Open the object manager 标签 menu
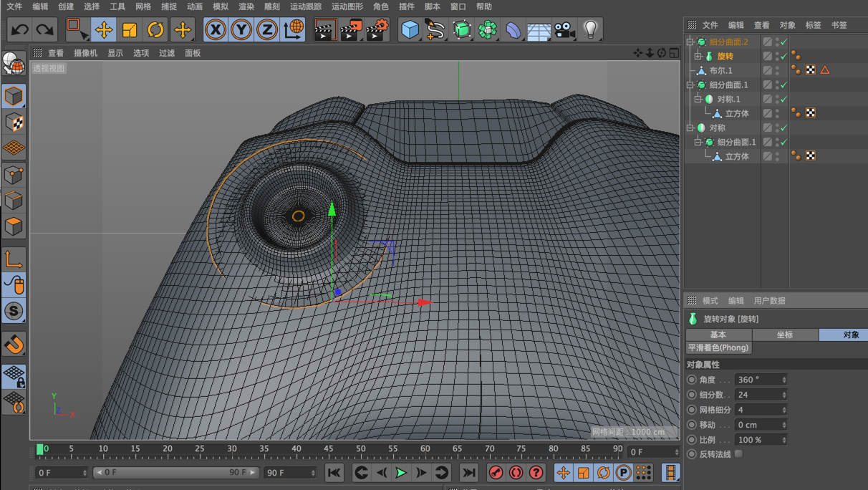The height and width of the screenshot is (490, 868). point(814,25)
